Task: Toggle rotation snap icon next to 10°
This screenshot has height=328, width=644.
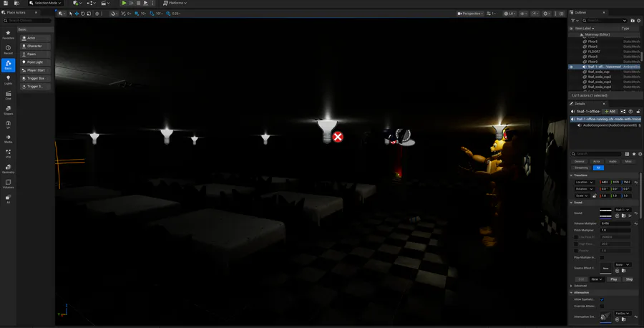Action: click(152, 14)
